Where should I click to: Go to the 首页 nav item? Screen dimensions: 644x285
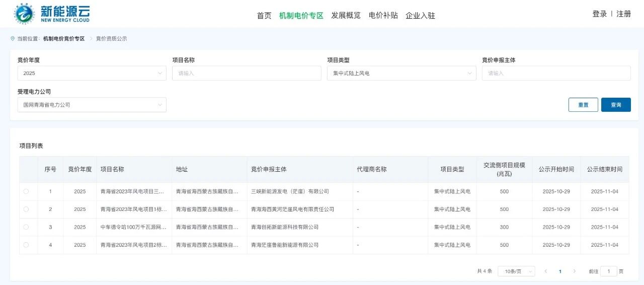pos(264,16)
